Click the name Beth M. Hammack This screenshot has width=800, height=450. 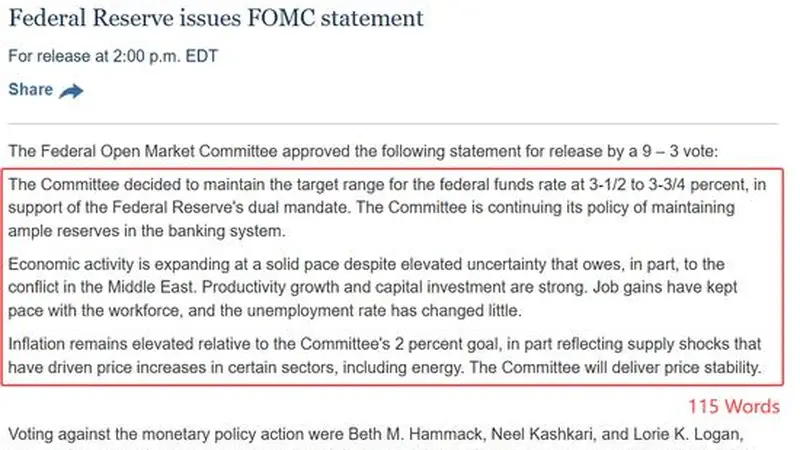(x=415, y=434)
